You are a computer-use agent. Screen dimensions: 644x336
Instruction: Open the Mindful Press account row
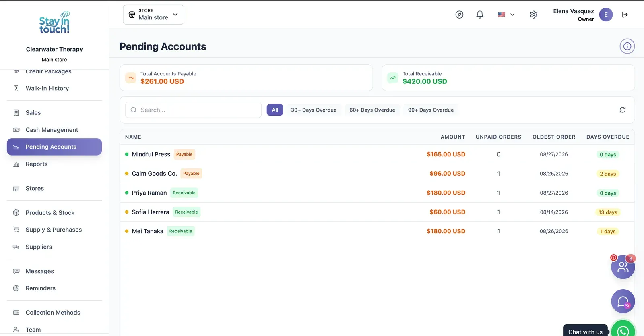pyautogui.click(x=377, y=154)
